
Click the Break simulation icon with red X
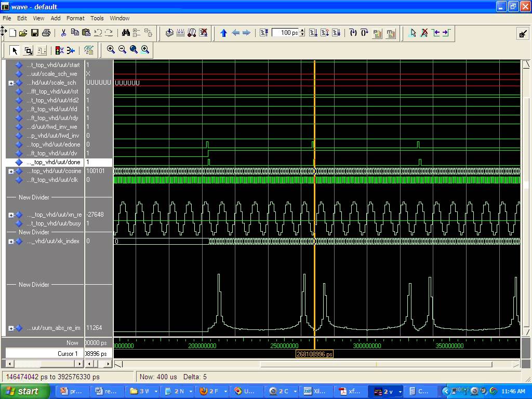tap(203, 33)
